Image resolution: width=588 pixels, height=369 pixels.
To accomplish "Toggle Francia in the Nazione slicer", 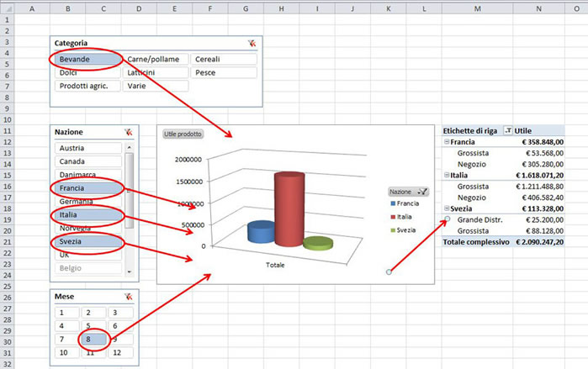I will (x=87, y=187).
